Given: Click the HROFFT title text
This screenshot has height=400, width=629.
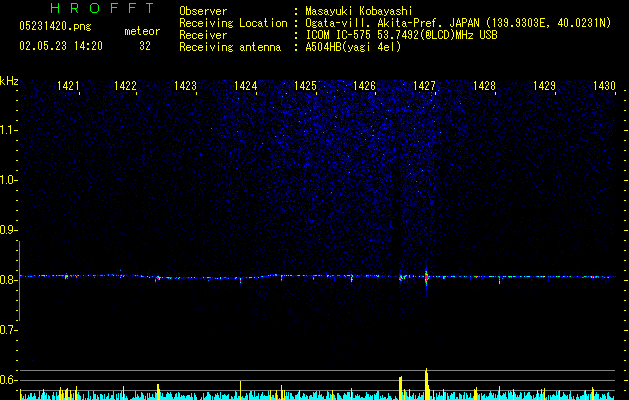Looking at the screenshot, I should coord(102,8).
